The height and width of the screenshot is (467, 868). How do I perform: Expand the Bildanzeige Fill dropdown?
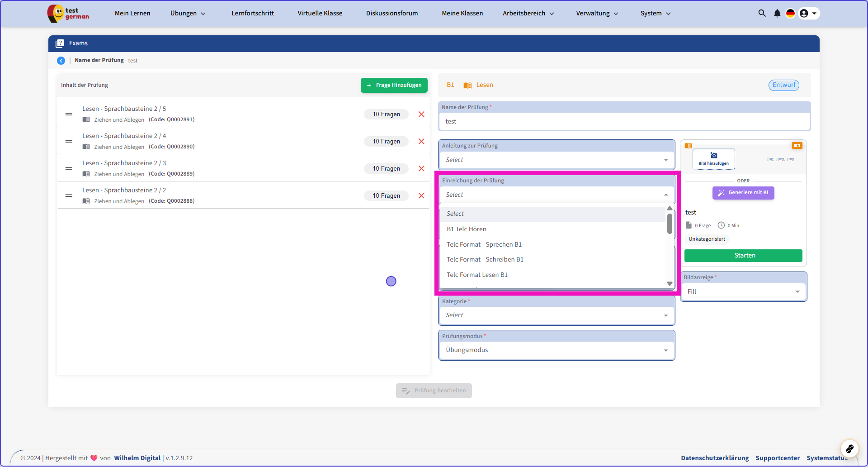pos(743,291)
